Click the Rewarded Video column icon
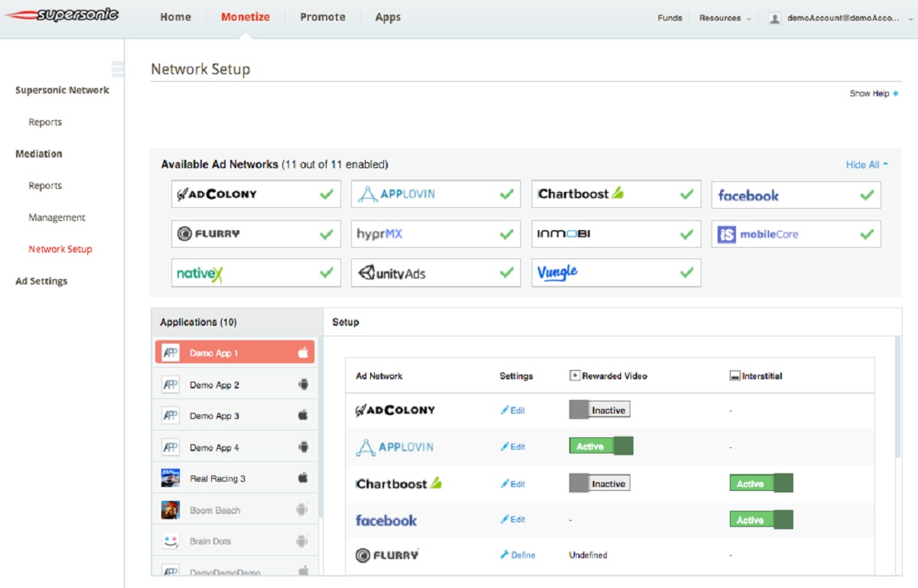Image resolution: width=918 pixels, height=588 pixels. point(575,376)
